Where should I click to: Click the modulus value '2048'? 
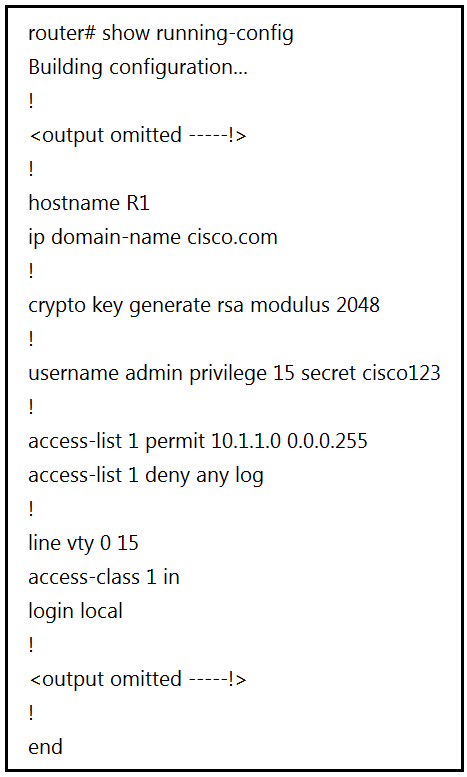358,305
